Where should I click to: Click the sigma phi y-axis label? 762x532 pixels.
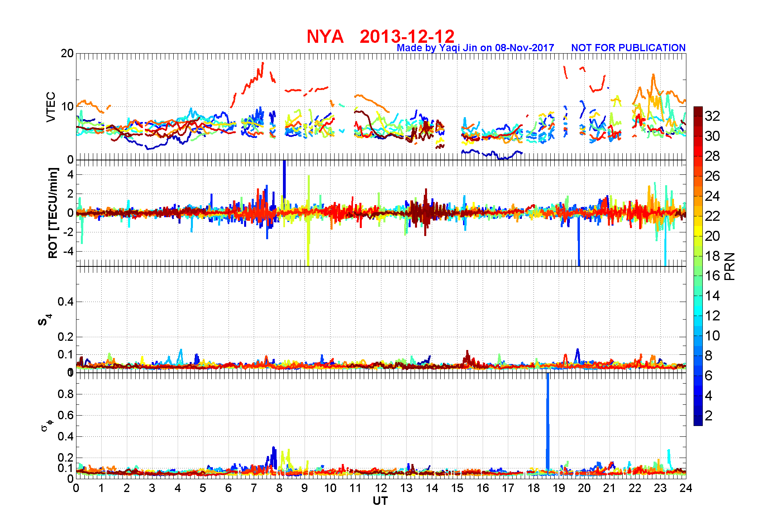click(x=46, y=425)
